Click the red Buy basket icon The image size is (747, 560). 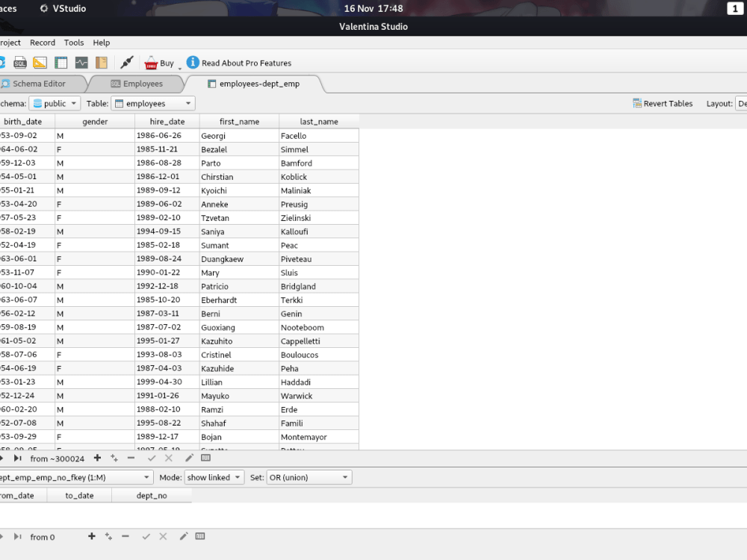[151, 63]
